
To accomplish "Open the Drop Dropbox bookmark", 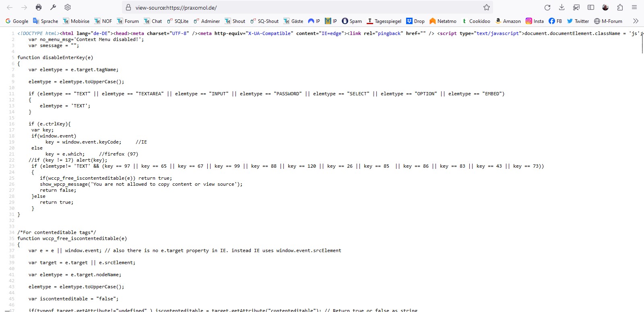I will pos(415,21).
